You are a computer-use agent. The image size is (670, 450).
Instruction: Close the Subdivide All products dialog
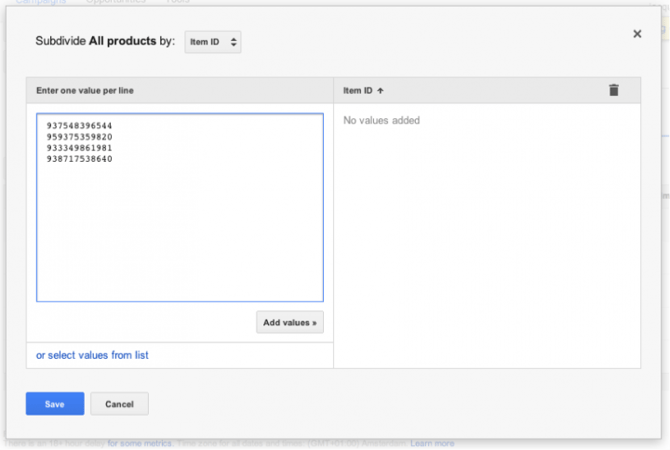[637, 34]
